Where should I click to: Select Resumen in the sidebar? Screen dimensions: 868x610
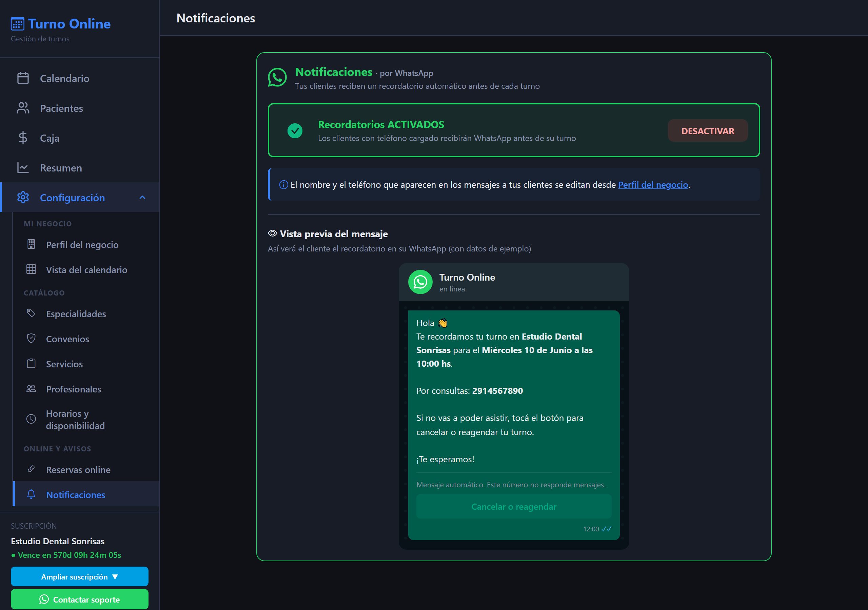[80, 168]
